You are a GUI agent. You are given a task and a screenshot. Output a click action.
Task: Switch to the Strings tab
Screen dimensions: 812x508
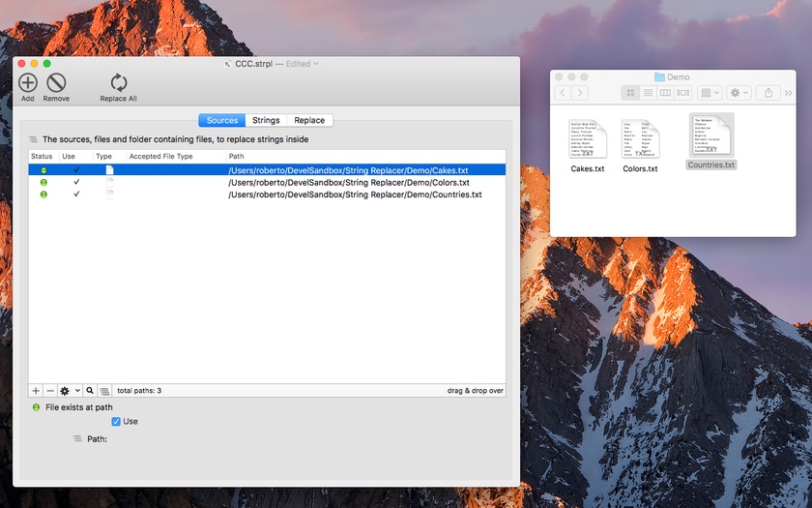(266, 121)
